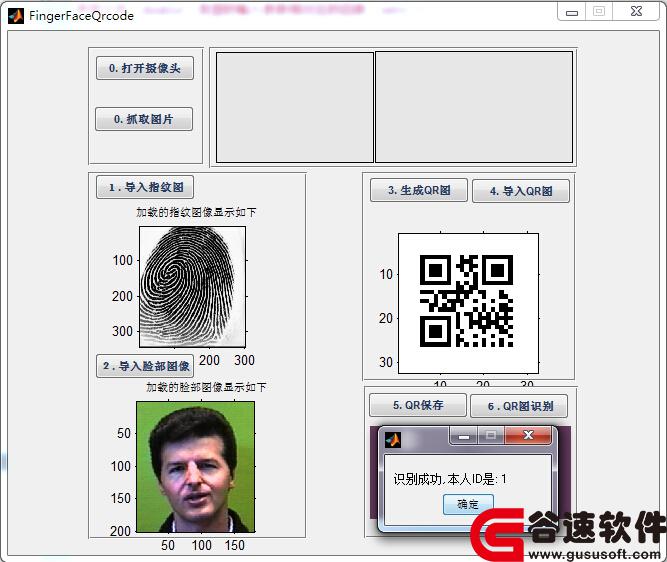Click the '加载的脸部图像显示如下' label
This screenshot has height=562, width=667.
point(206,387)
